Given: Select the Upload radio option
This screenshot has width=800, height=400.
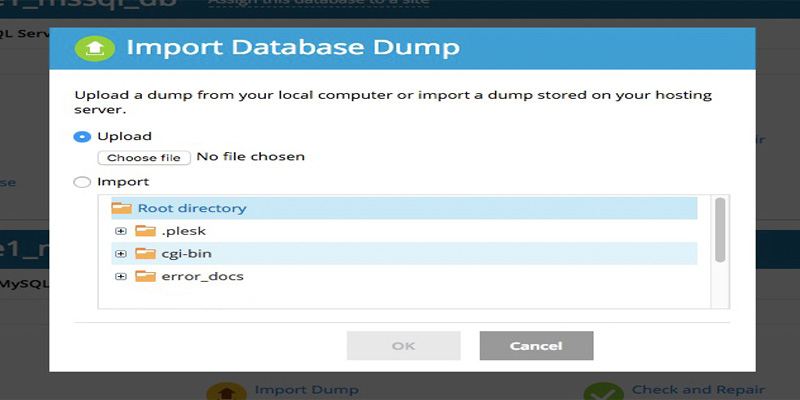Looking at the screenshot, I should click(x=82, y=136).
